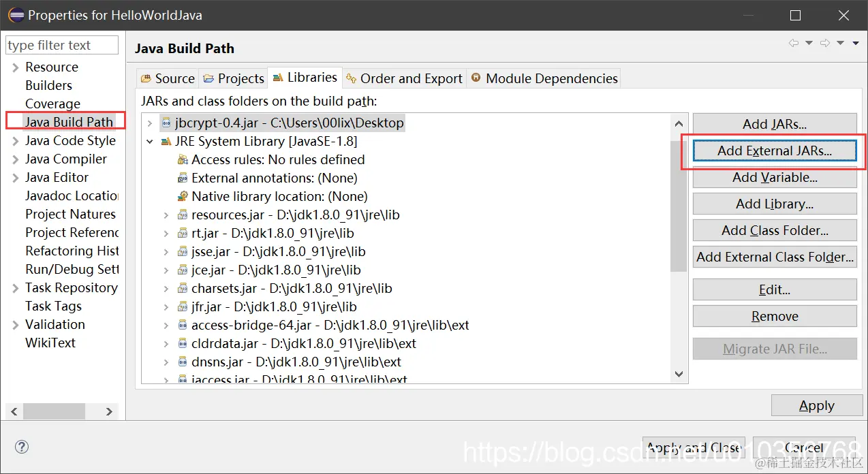Click the rt.jar icon

(183, 234)
